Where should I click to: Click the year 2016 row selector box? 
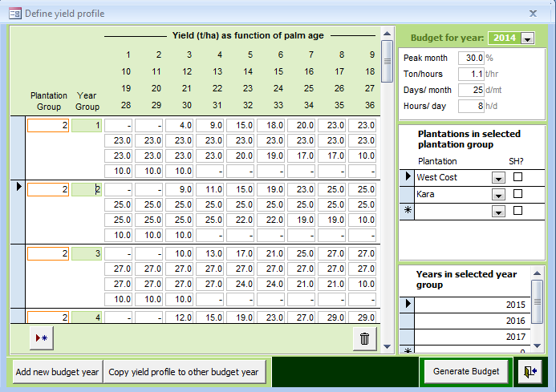pos(407,321)
